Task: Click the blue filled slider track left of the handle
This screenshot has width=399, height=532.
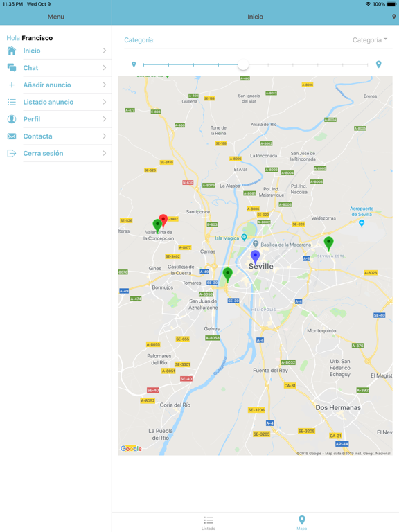Action: point(190,64)
